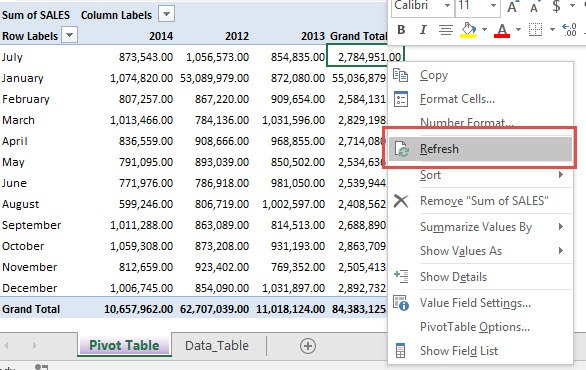Click the Italic icon in mini toolbar
Image resolution: width=586 pixels, height=370 pixels.
point(423,30)
